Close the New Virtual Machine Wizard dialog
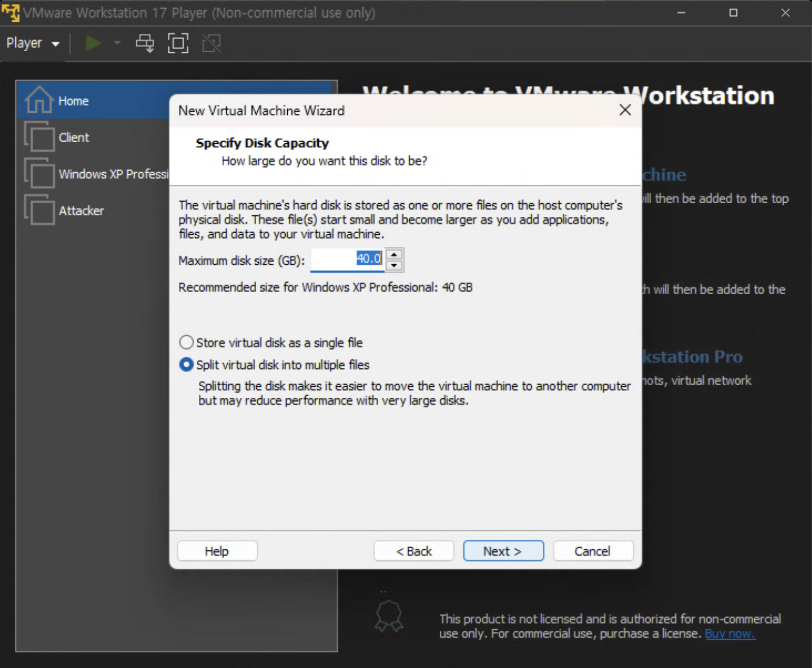This screenshot has height=668, width=812. pyautogui.click(x=625, y=110)
